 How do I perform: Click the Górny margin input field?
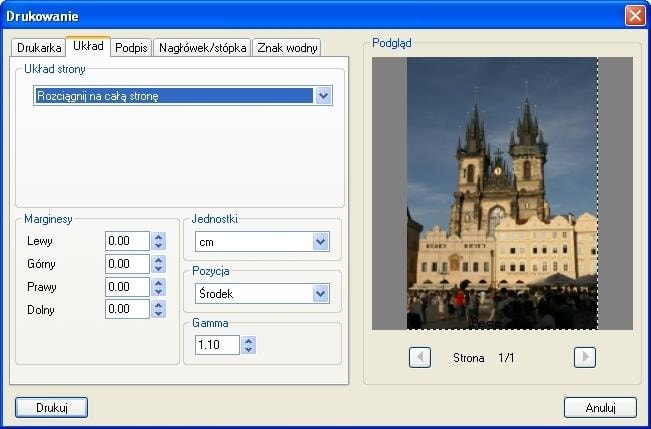click(x=127, y=264)
